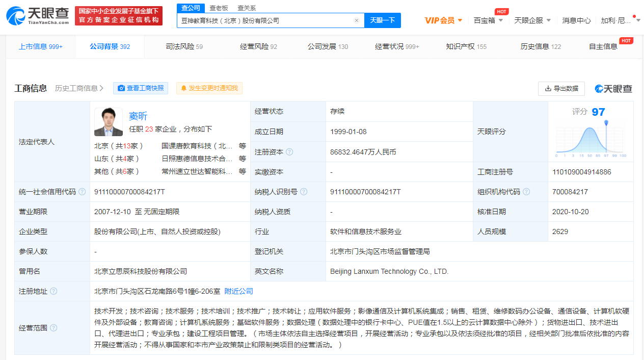This screenshot has width=644, height=360.
Task: Click the 行业 value 软件和信息技术服务业
Action: click(x=366, y=232)
